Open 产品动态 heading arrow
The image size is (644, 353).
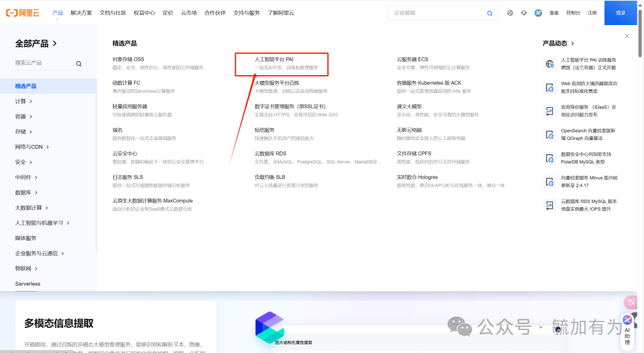coord(572,43)
